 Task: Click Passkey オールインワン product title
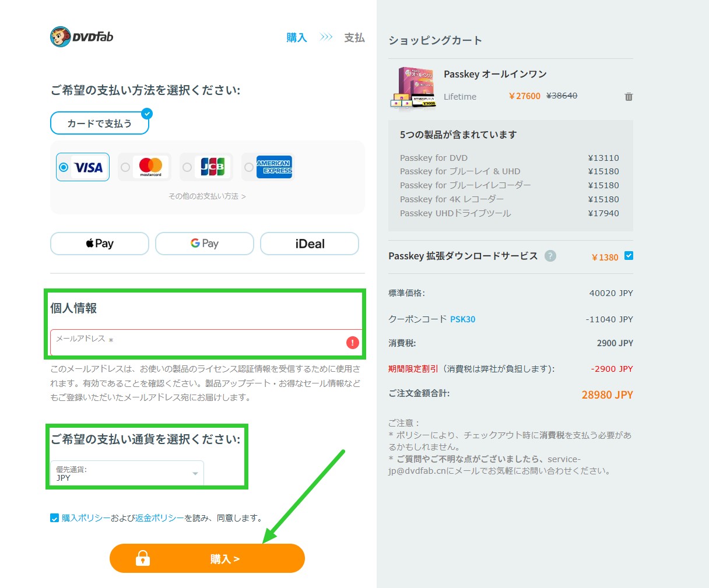pyautogui.click(x=495, y=74)
